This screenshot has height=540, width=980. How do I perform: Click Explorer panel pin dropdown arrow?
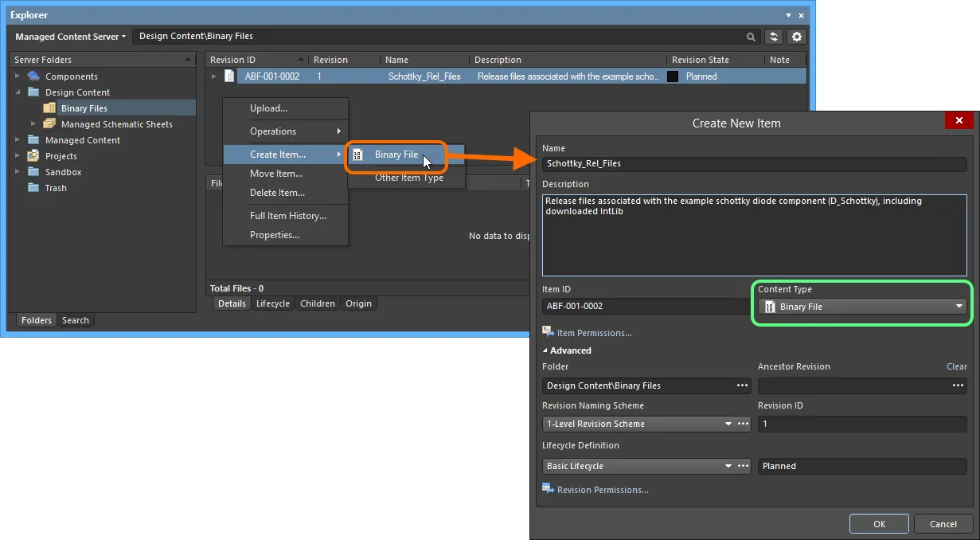click(x=788, y=15)
